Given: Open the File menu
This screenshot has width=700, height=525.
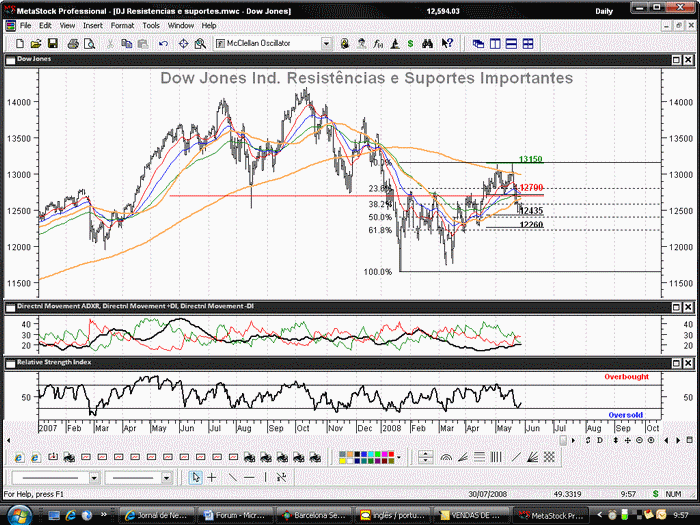Looking at the screenshot, I should 25,26.
